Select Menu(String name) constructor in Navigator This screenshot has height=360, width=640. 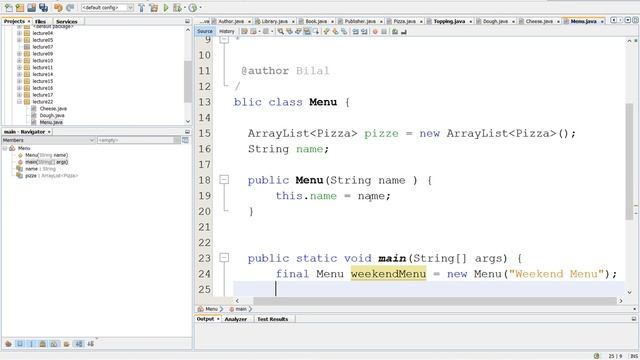tap(46, 155)
